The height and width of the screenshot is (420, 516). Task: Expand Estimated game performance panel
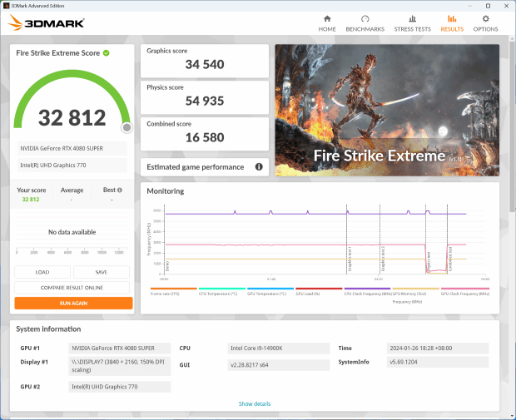(205, 167)
